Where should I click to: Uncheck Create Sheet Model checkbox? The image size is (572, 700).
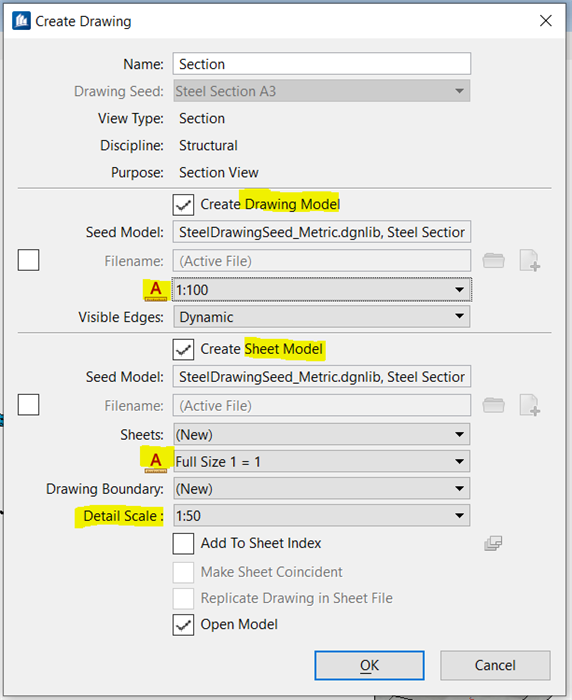pos(183,349)
